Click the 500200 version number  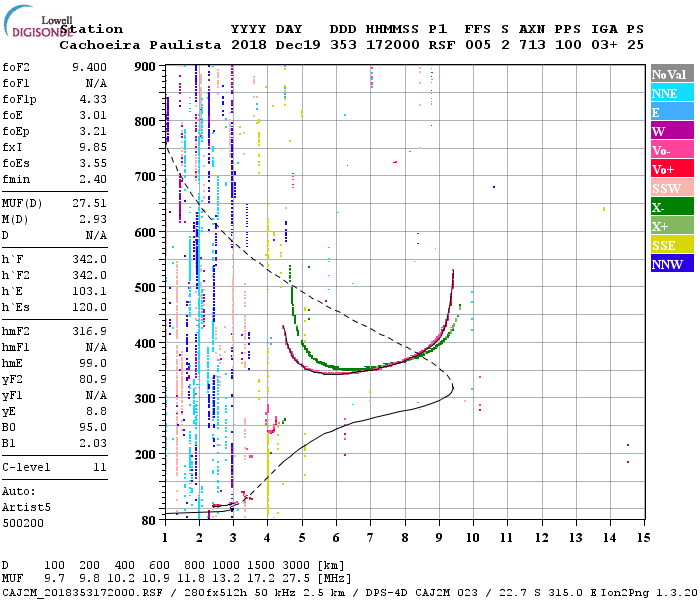23,524
